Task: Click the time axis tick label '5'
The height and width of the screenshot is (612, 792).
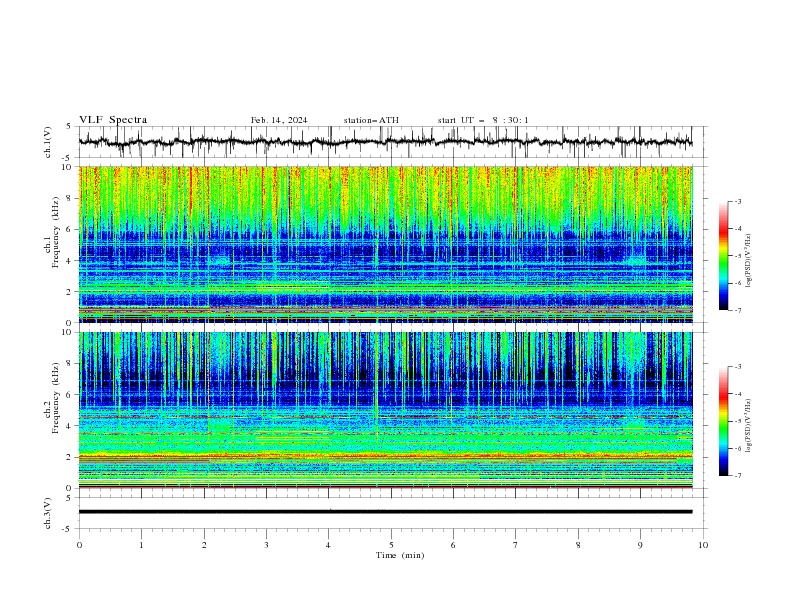Action: (391, 545)
